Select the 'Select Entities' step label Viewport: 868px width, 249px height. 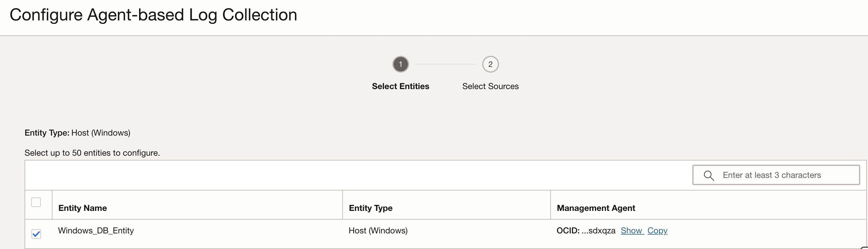tap(400, 86)
